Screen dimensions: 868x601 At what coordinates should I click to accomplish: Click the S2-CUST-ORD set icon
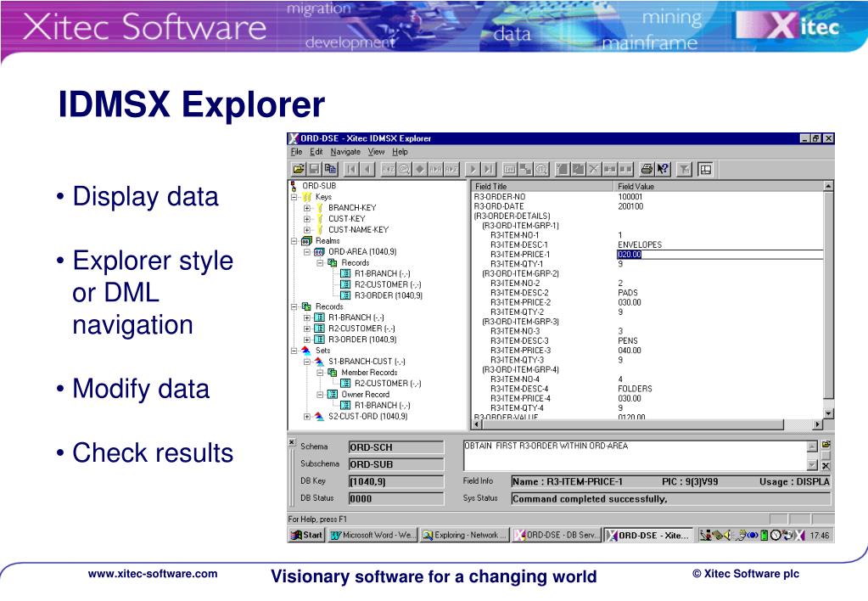319,416
